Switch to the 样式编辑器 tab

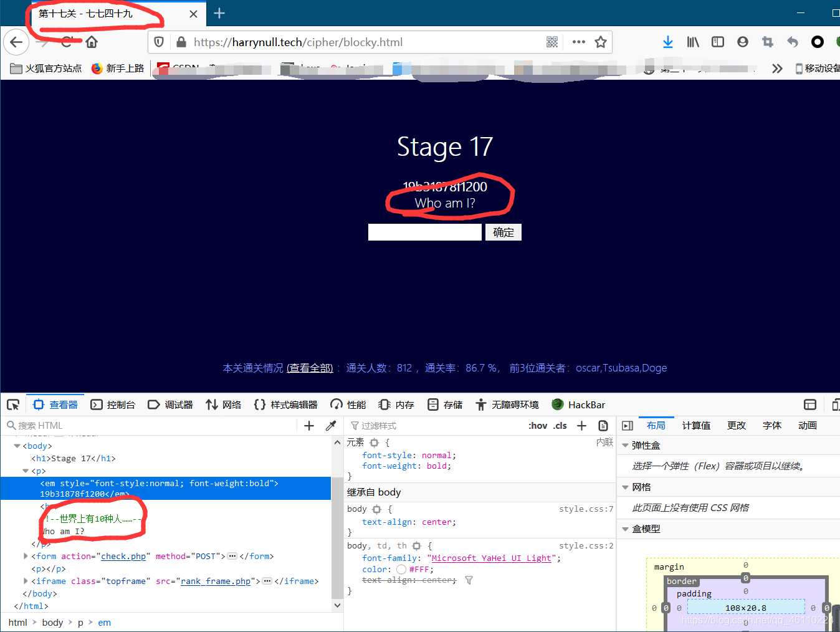click(x=286, y=405)
